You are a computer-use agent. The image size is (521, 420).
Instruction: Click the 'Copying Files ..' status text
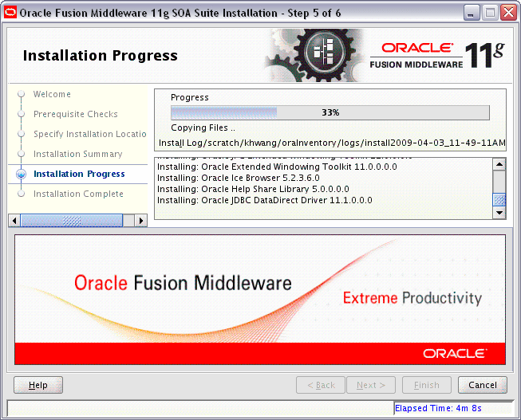pos(203,128)
